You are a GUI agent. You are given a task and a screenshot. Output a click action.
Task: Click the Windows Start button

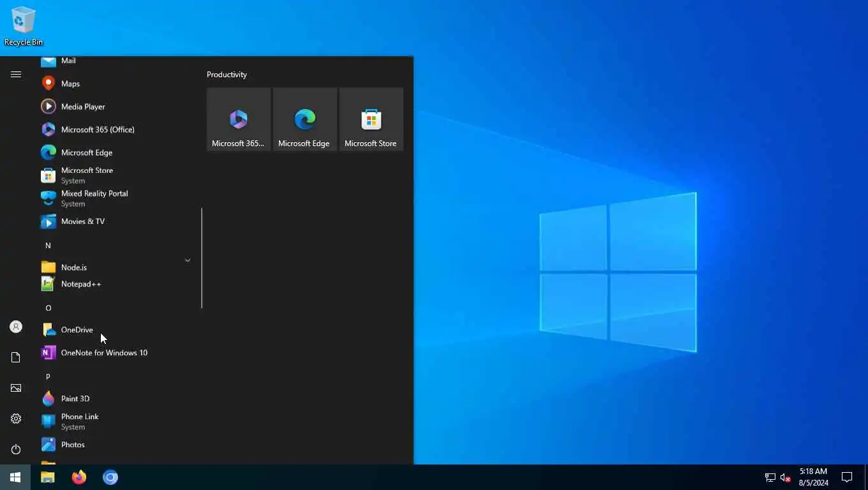click(15, 477)
